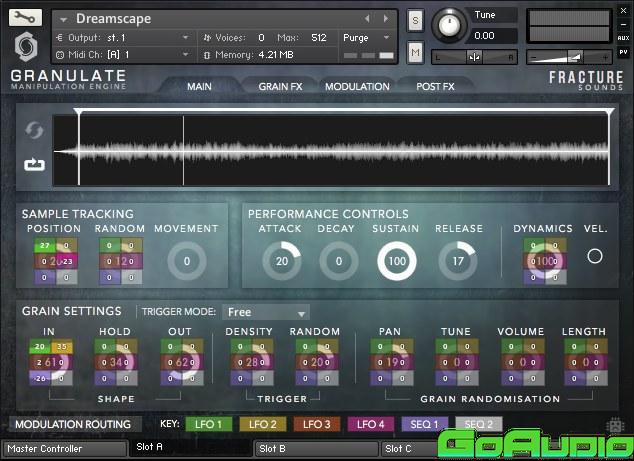Image resolution: width=634 pixels, height=461 pixels.
Task: Click the grain IN shape control
Action: pyautogui.click(x=51, y=362)
